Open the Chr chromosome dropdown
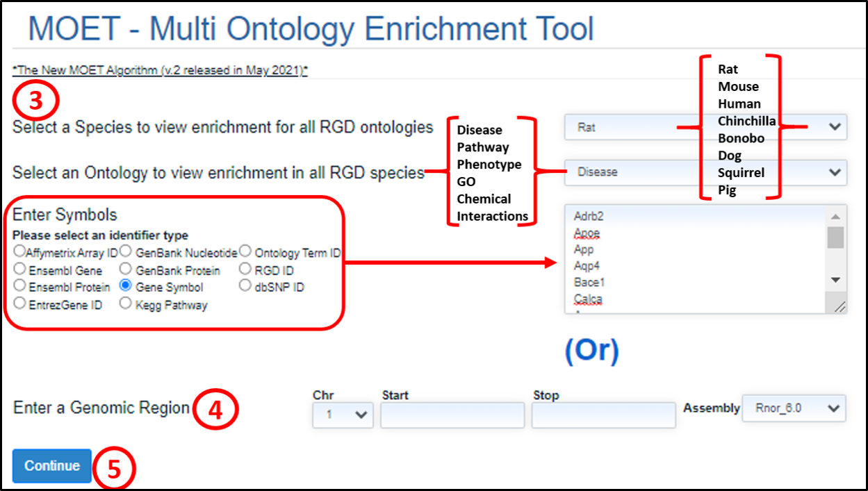The width and height of the screenshot is (868, 491). [x=343, y=415]
